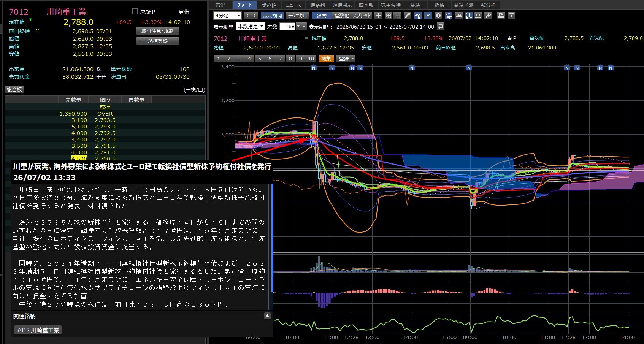
Task: Switch to the 歩み値 tab
Action: point(269,5)
